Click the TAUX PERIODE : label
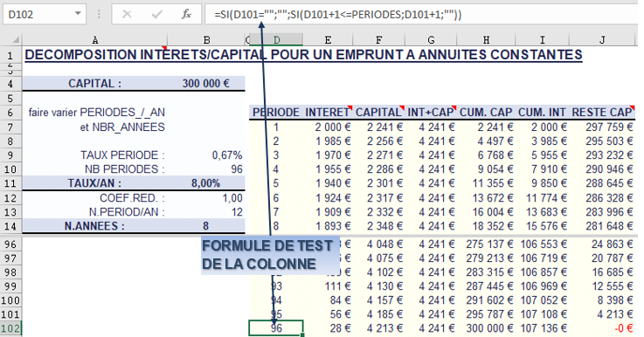The image size is (644, 337). 122,155
